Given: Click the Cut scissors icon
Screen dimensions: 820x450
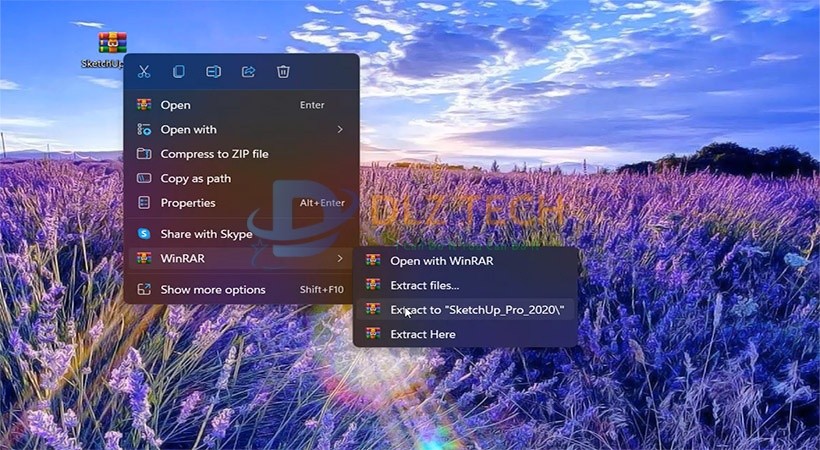Looking at the screenshot, I should pyautogui.click(x=144, y=72).
